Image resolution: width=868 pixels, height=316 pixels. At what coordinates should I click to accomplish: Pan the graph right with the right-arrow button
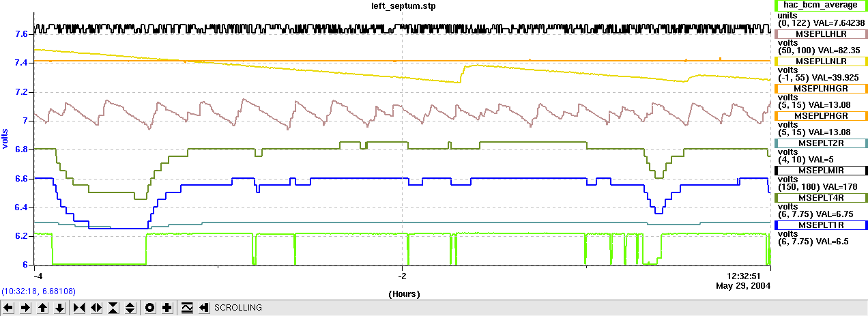click(25, 308)
